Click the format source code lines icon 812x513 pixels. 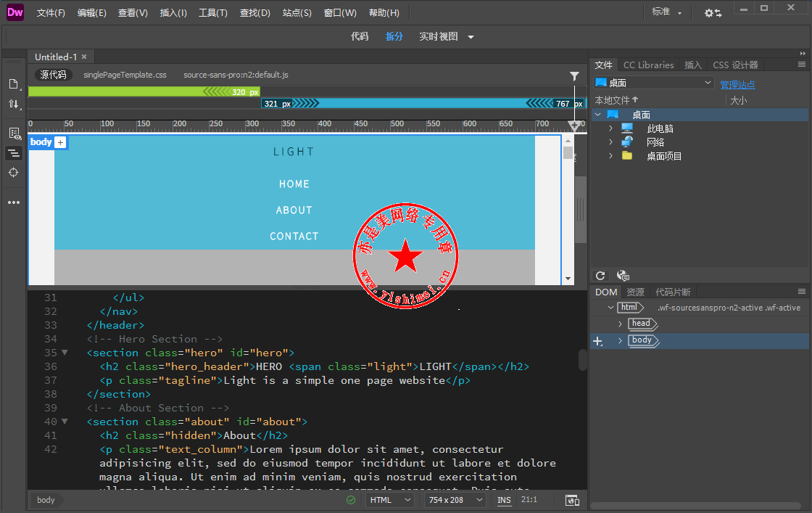14,153
